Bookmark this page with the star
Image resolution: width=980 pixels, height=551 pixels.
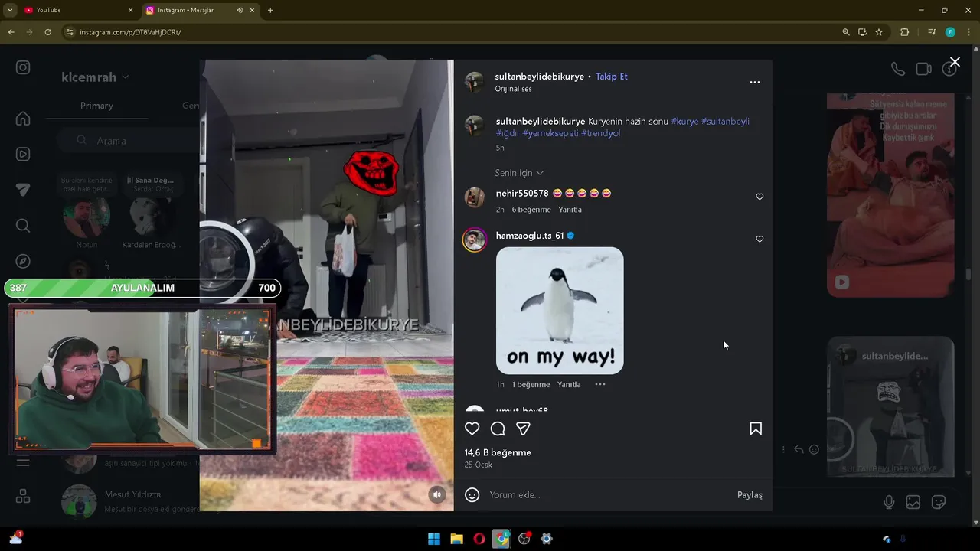click(879, 32)
